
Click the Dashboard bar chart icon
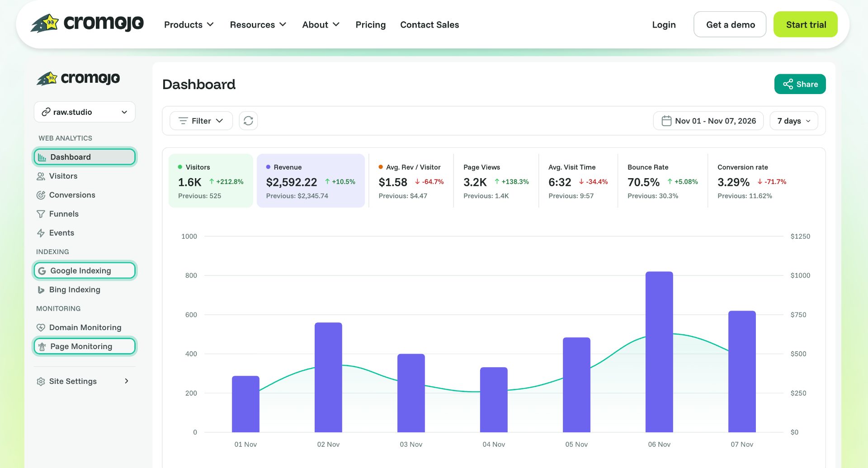click(42, 157)
